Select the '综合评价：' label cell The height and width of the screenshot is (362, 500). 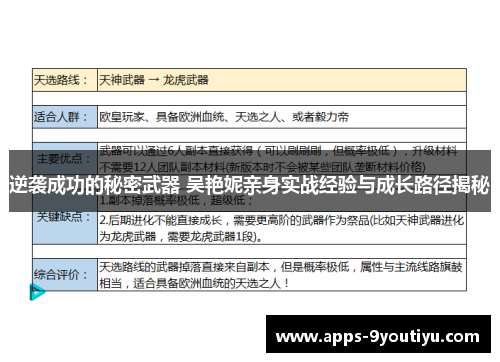coord(65,275)
